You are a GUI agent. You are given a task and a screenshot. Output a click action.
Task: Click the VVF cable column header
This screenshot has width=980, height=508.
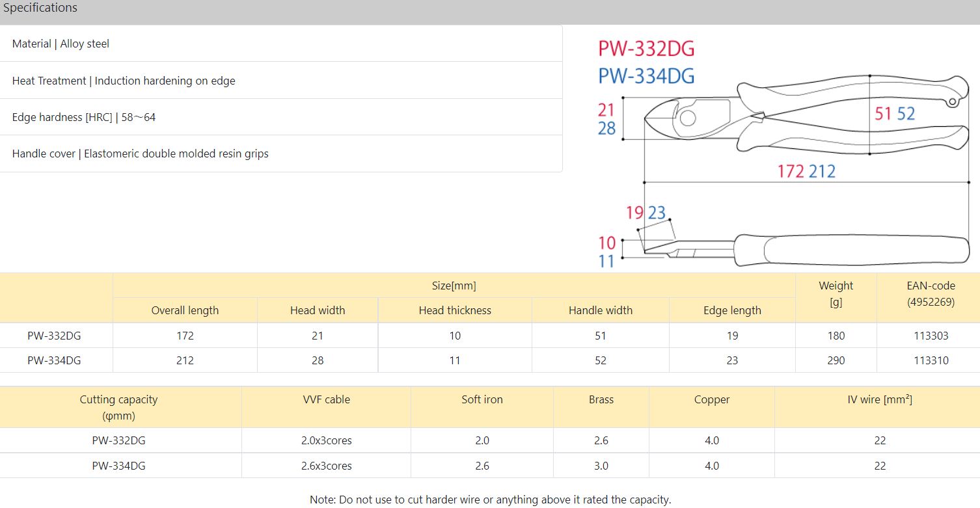(326, 399)
